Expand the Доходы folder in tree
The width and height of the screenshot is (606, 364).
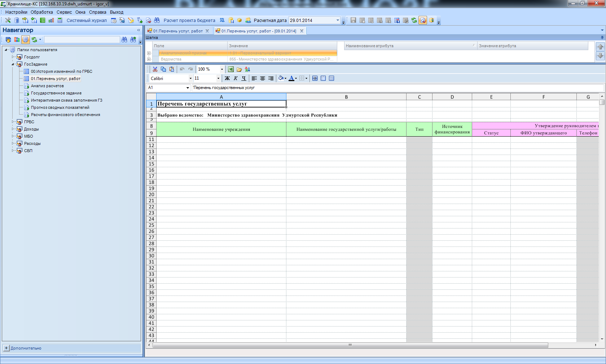coord(13,129)
